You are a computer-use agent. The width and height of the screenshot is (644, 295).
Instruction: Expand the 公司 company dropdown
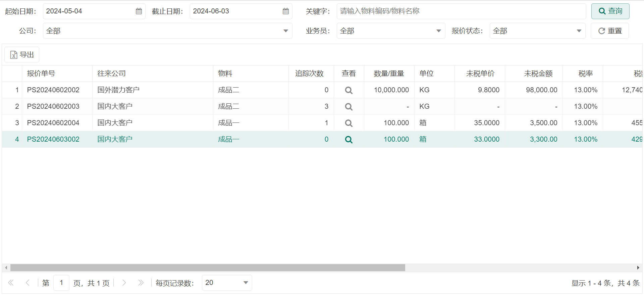click(285, 31)
